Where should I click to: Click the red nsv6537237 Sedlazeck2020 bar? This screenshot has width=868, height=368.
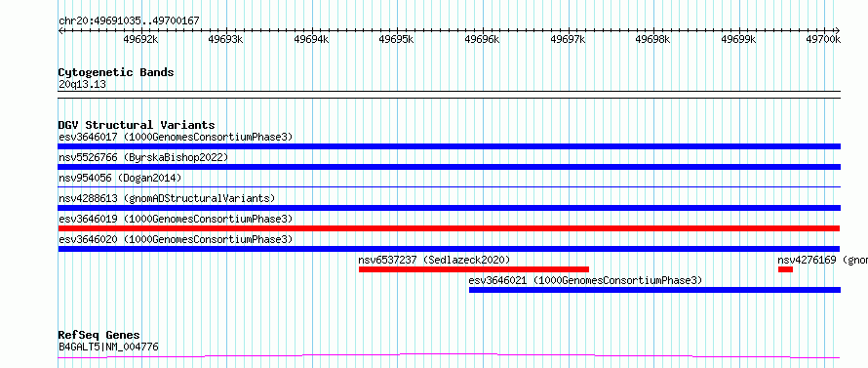[474, 269]
